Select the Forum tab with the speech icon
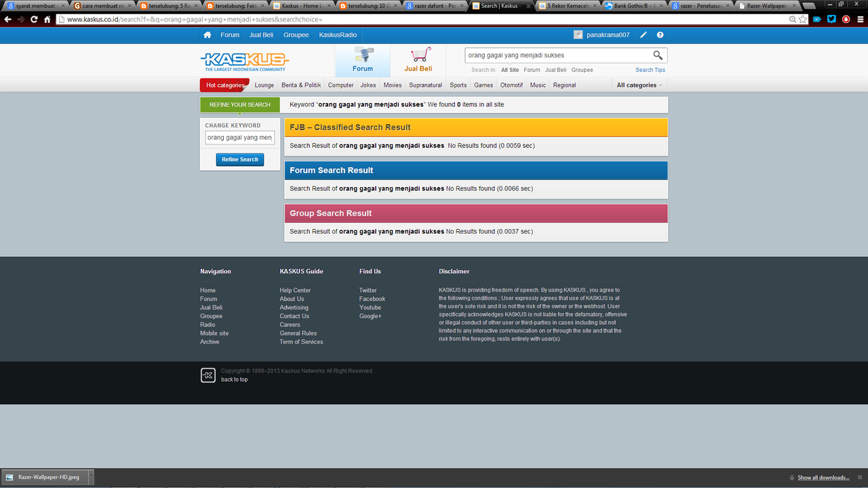Viewport: 868px width, 488px height. point(363,61)
